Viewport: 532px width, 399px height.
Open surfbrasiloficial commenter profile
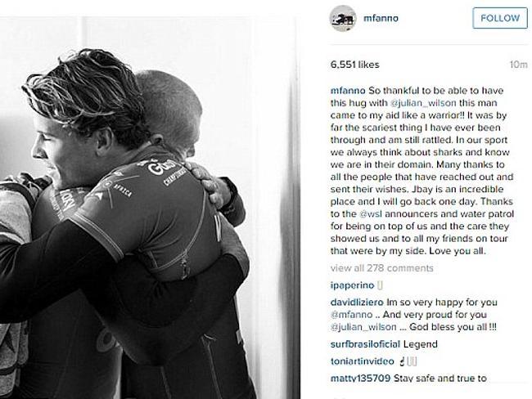365,344
